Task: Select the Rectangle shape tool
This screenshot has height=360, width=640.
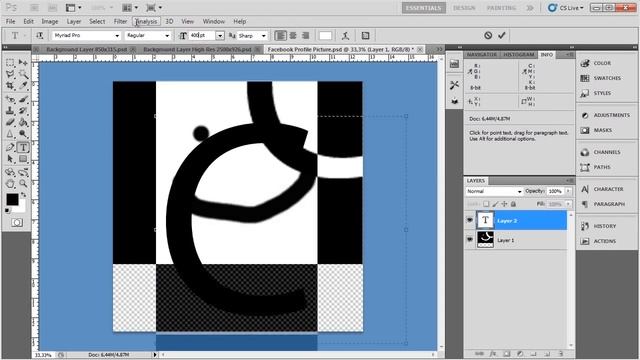Action: (x=23, y=159)
